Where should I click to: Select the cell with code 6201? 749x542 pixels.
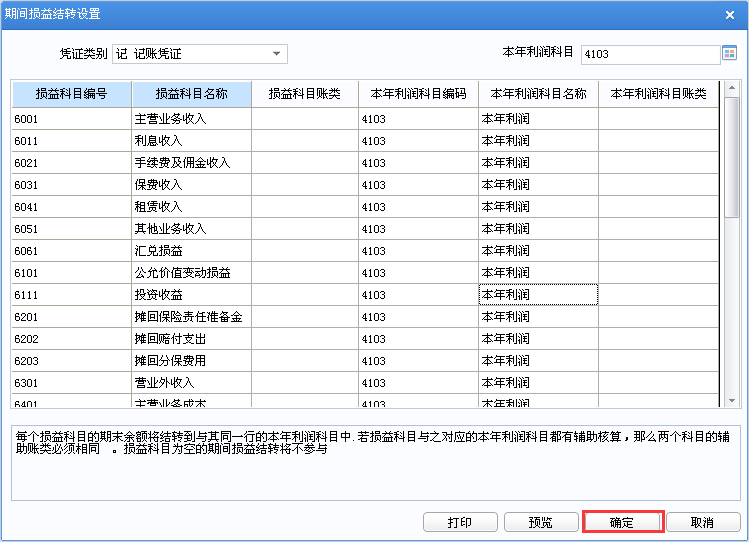[72, 317]
